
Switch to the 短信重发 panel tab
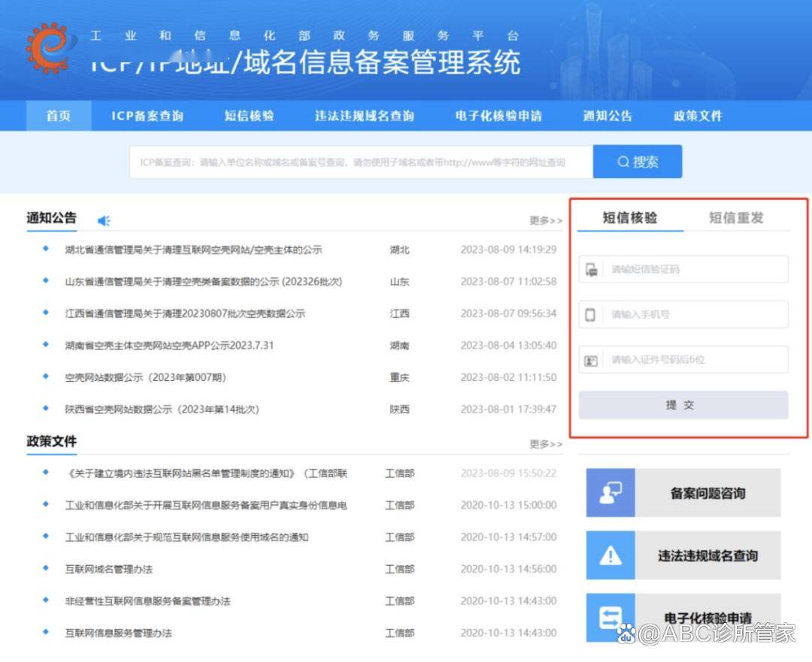(x=736, y=217)
